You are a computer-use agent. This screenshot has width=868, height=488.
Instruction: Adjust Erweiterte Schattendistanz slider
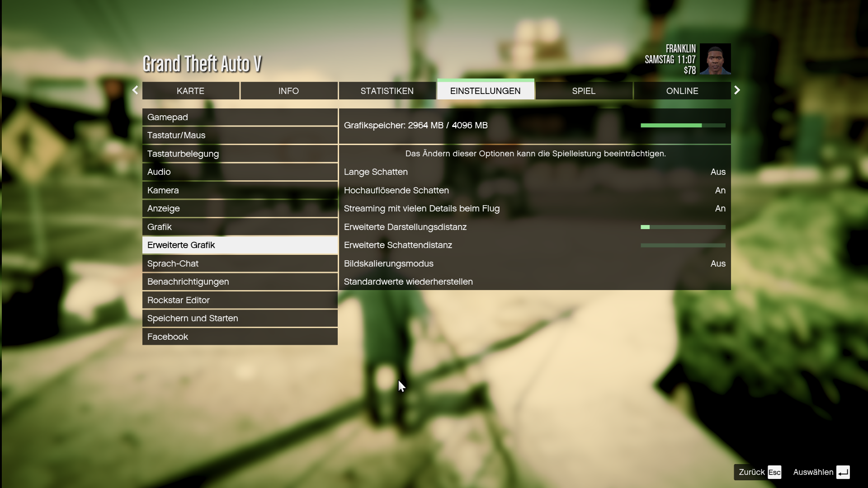[x=683, y=245]
